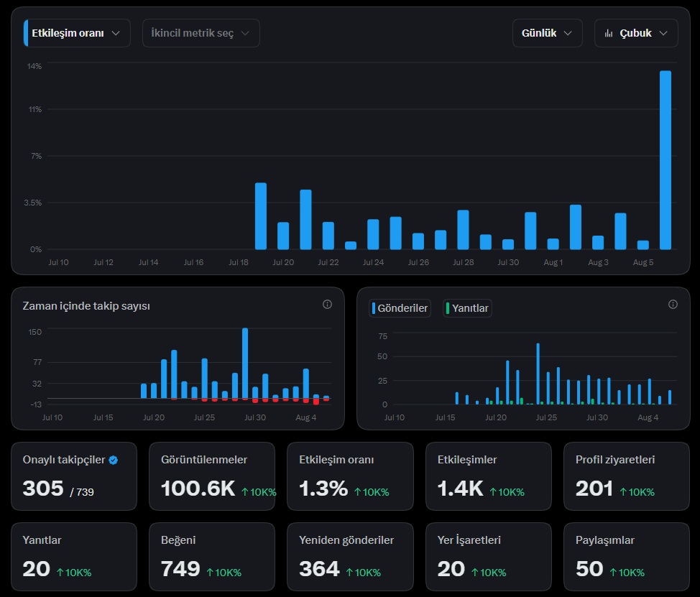Open the Etkileşim oranı metric dropdown

[77, 33]
